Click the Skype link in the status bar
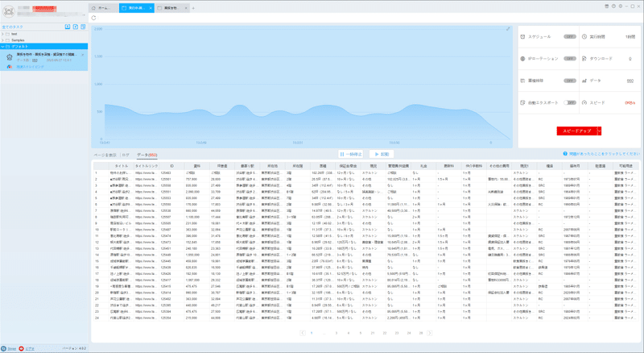 11,348
